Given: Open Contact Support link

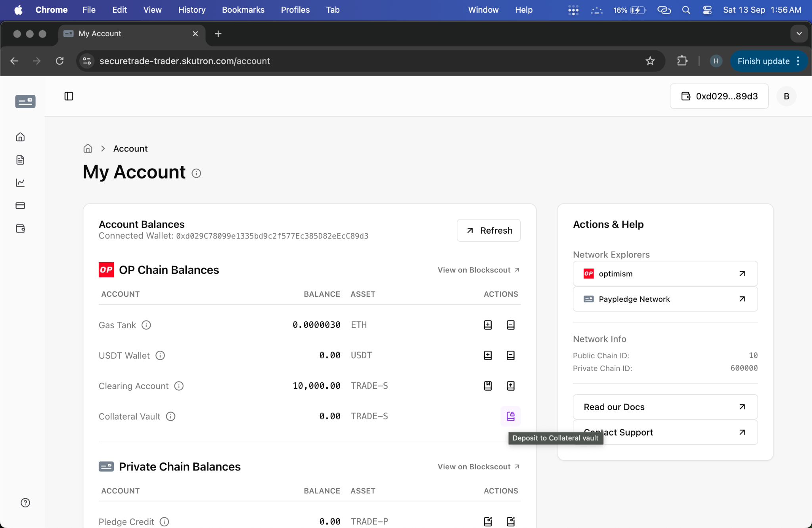Looking at the screenshot, I should click(x=665, y=432).
